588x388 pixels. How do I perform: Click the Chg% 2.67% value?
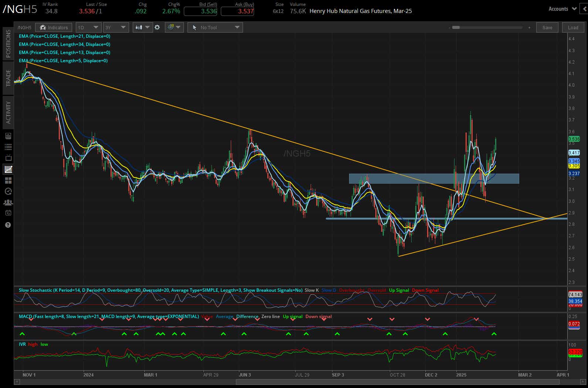point(171,11)
